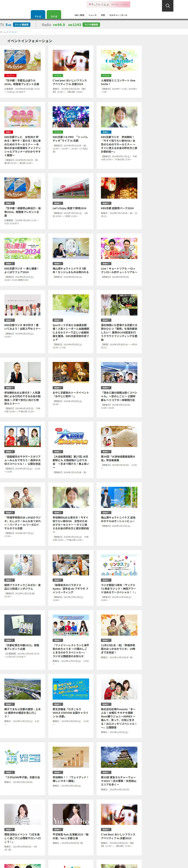Open the 京都紅葉生中継2023 プレゼント link
Viewport: 188px width, 868px height.
23,647
